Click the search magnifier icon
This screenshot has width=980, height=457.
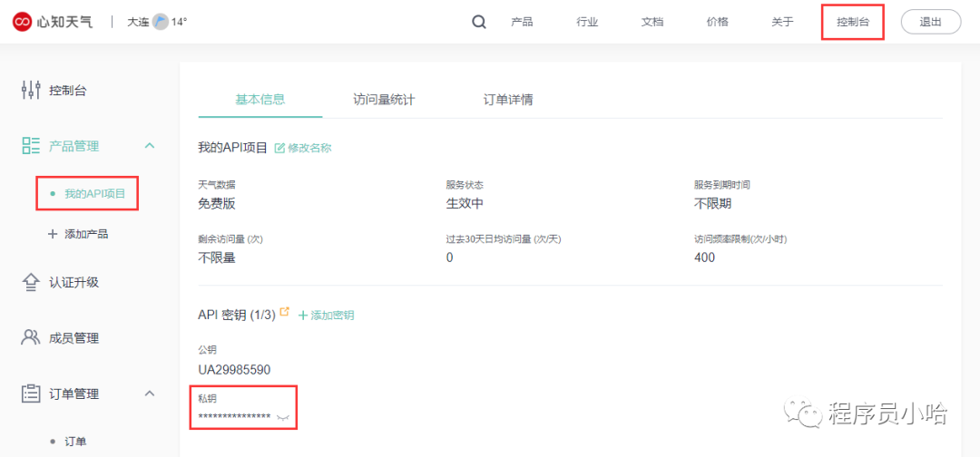coord(479,22)
